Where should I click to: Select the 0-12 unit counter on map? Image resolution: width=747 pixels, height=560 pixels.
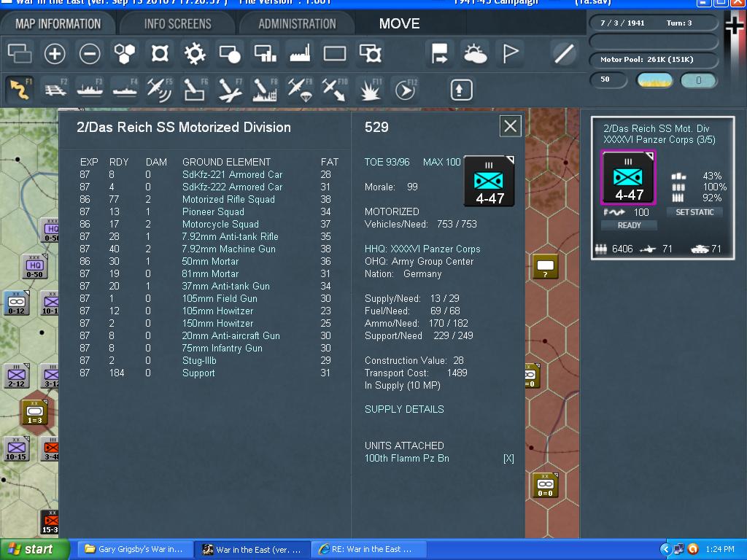pos(16,303)
